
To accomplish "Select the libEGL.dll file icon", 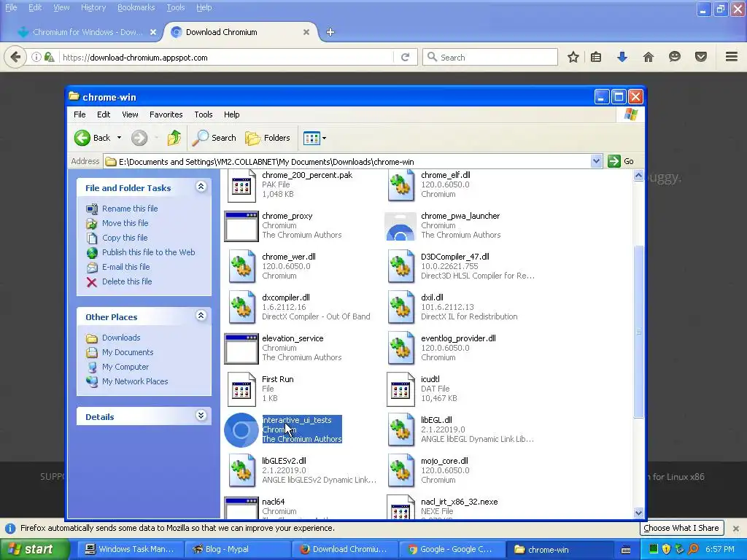I will (400, 430).
